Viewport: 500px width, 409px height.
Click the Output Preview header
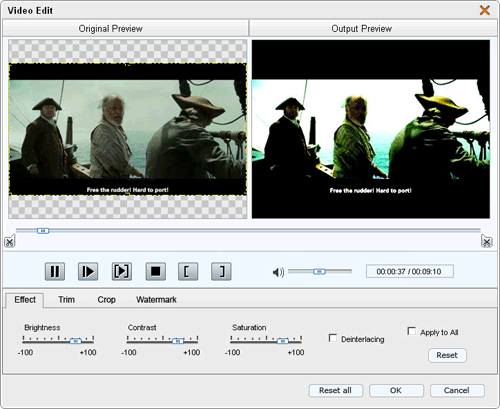point(373,28)
